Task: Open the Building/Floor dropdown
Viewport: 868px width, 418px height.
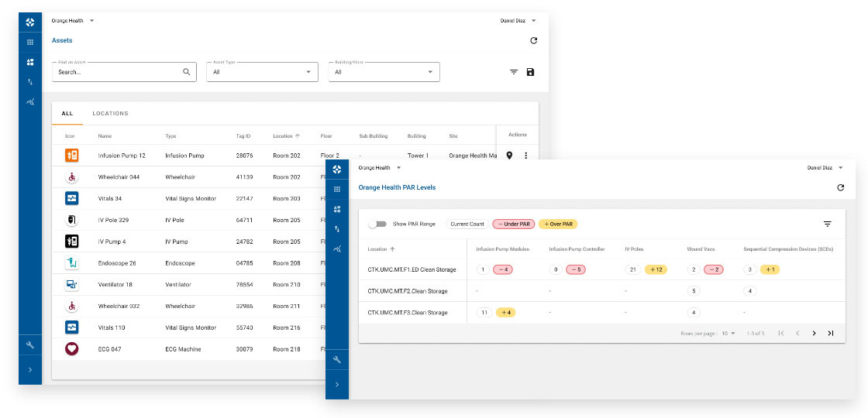Action: coord(384,72)
